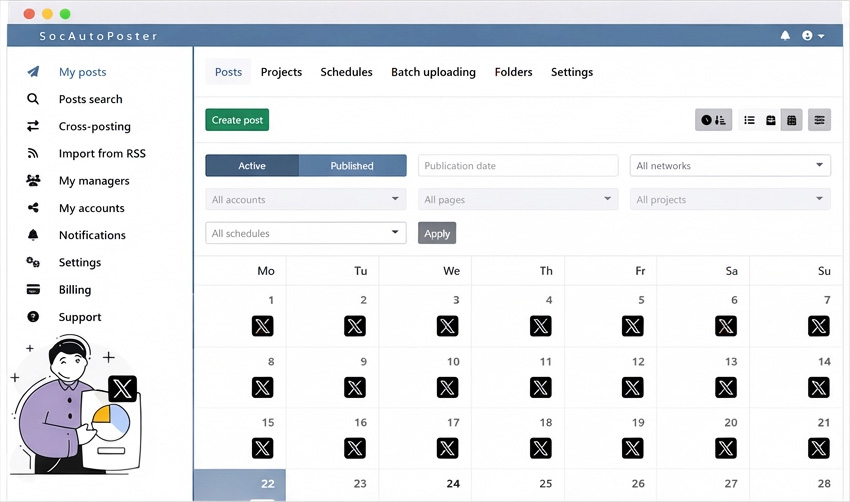
Task: Open the All schedules dropdown
Action: 305,234
